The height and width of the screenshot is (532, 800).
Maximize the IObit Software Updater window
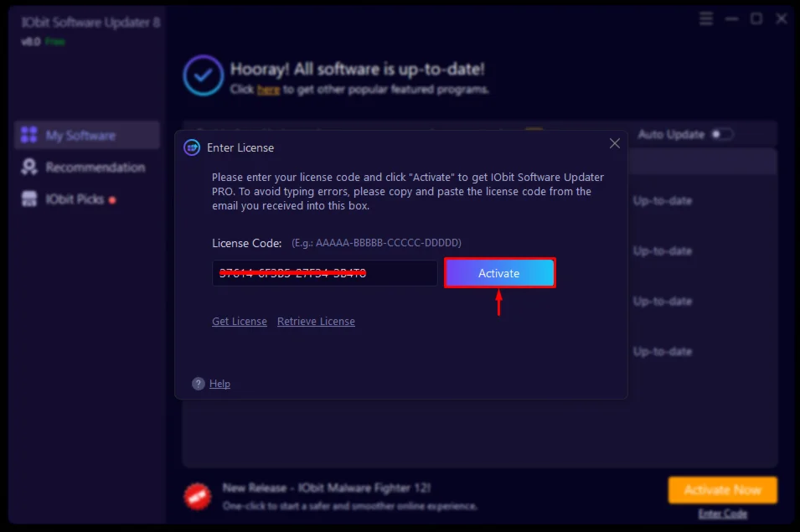[x=756, y=19]
